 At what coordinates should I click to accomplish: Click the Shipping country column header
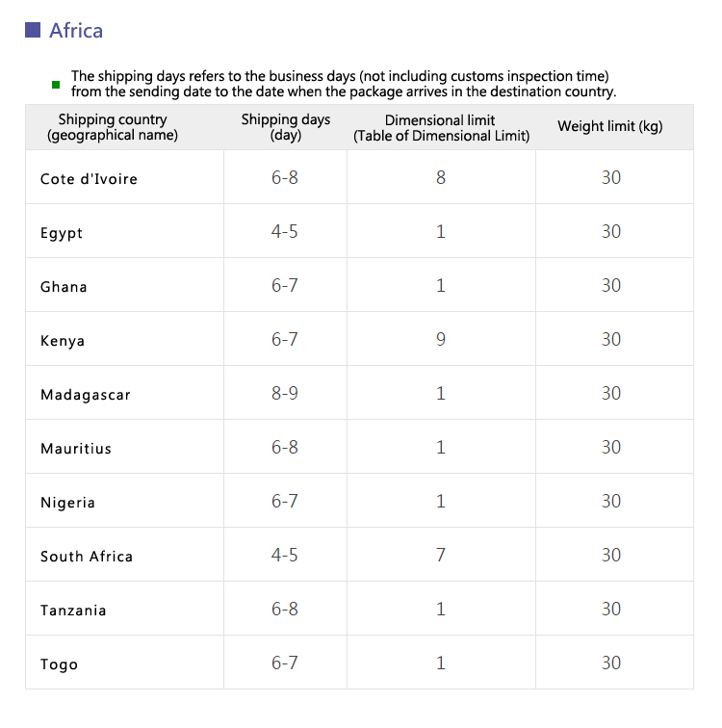coord(113,127)
